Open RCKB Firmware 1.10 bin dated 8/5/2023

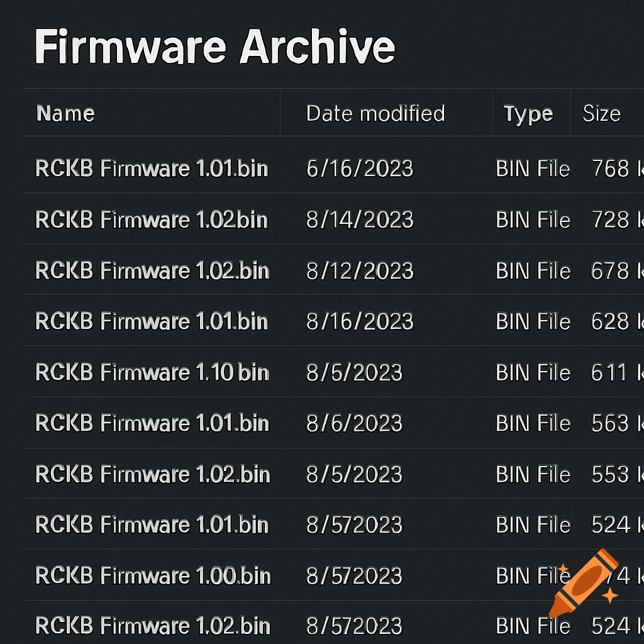[x=151, y=372]
